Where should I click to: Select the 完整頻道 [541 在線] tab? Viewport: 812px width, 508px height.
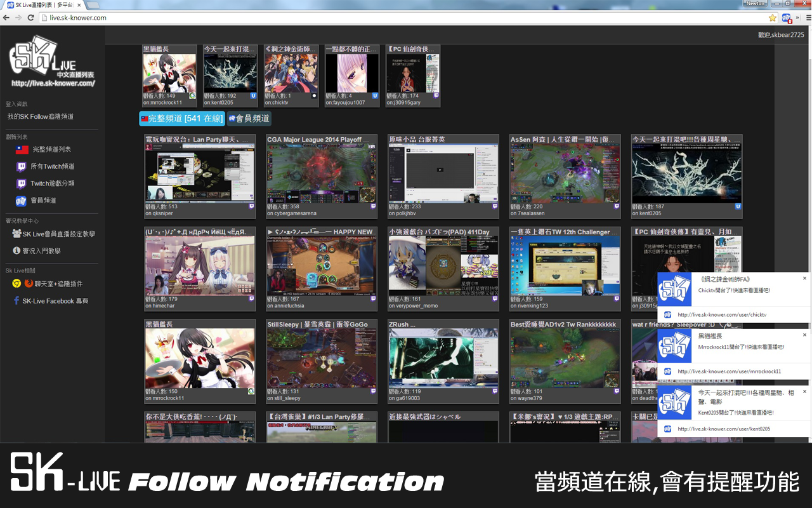182,119
